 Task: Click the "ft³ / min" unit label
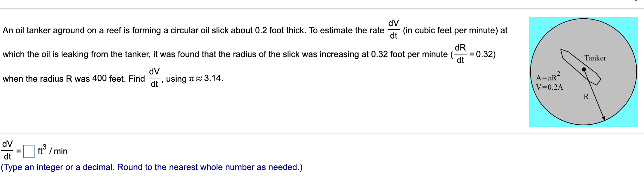pos(52,150)
